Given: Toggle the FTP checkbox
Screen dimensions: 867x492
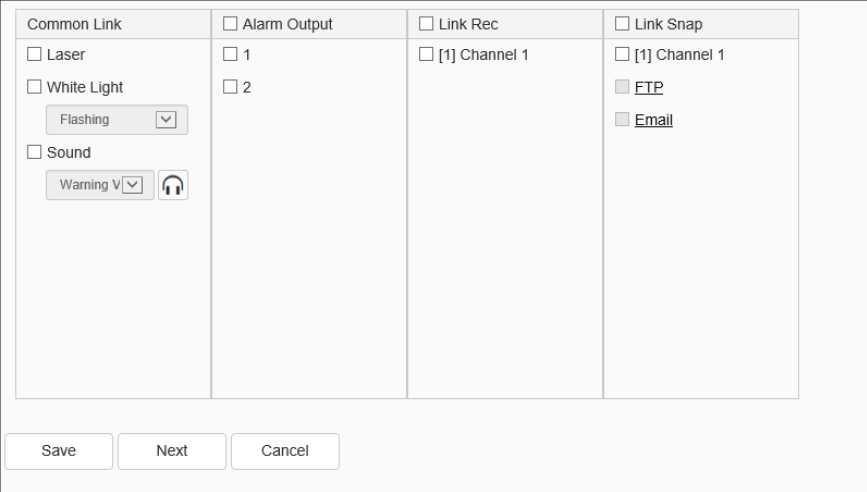Looking at the screenshot, I should pos(622,87).
